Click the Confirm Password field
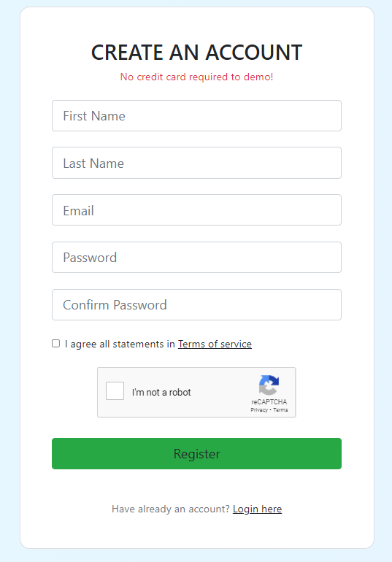Image resolution: width=392 pixels, height=562 pixels. tap(196, 304)
